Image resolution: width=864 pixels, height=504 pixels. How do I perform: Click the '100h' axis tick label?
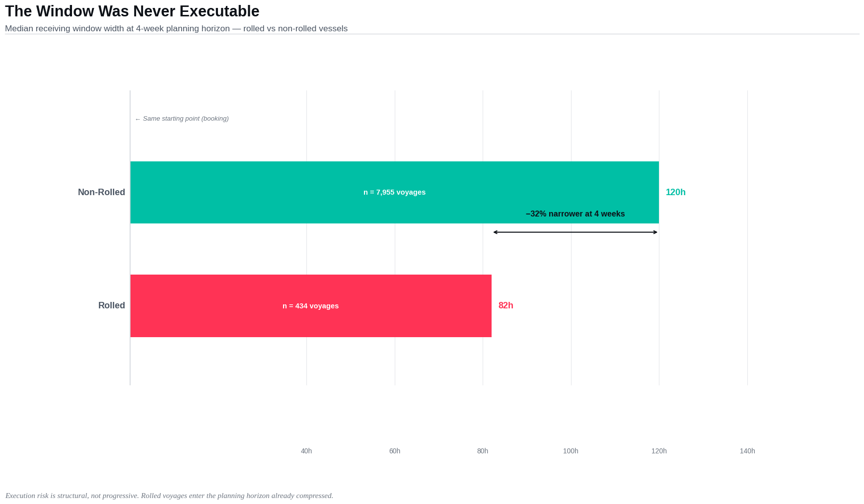571,451
